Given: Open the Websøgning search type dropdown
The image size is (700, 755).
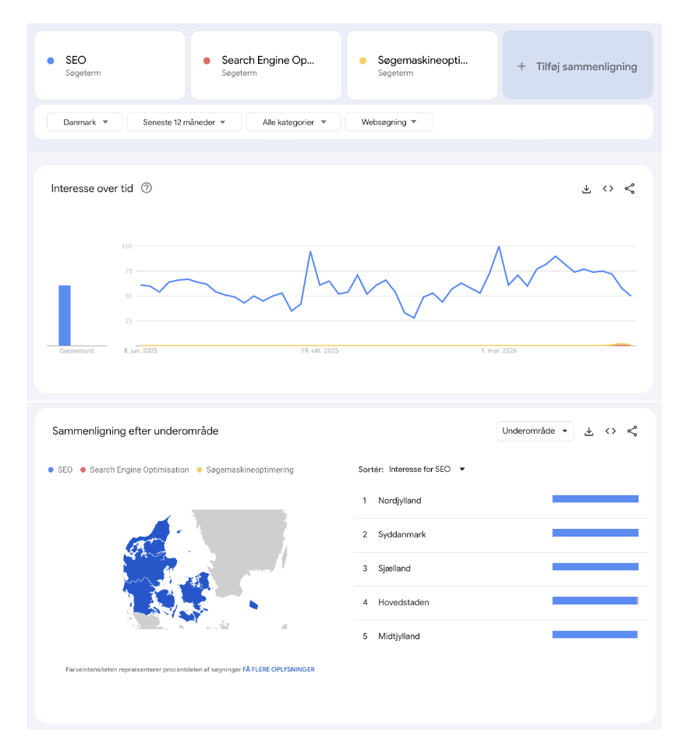Looking at the screenshot, I should (x=389, y=122).
